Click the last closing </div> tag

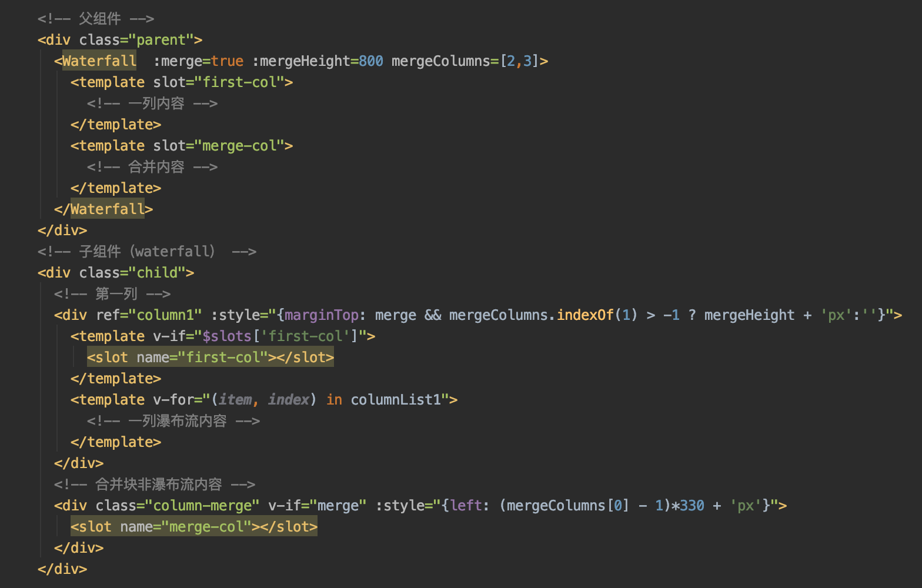point(62,569)
